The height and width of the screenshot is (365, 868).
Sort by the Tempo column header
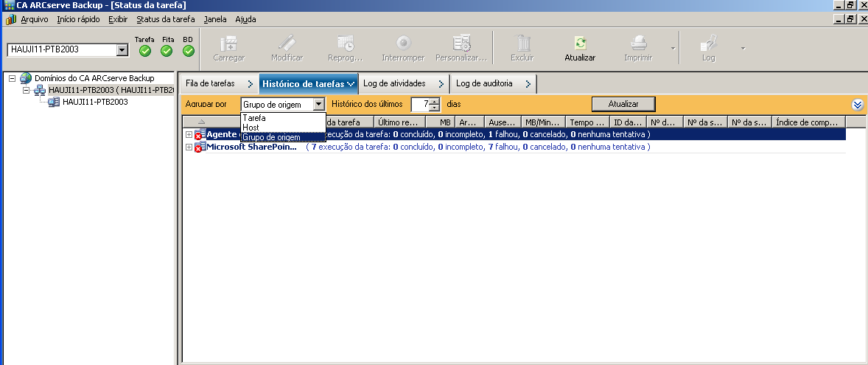(587, 122)
